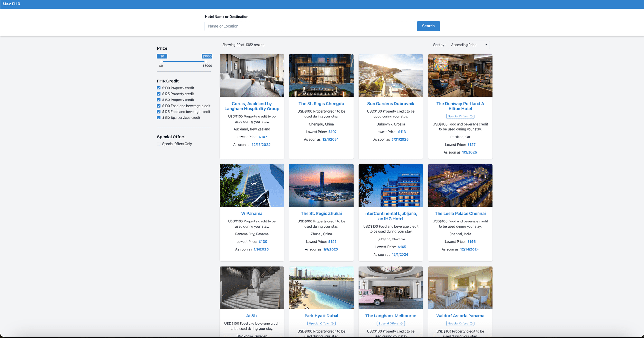Focus the Name or Location search field
Image resolution: width=644 pixels, height=338 pixels.
pyautogui.click(x=310, y=26)
